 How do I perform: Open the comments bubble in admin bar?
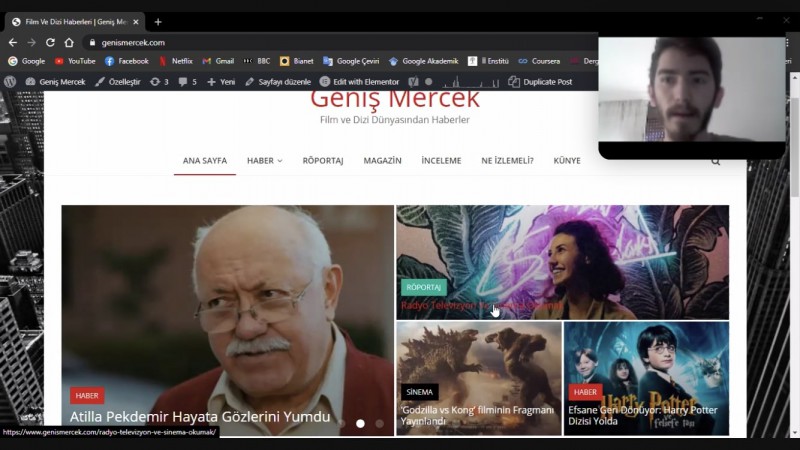(x=187, y=82)
